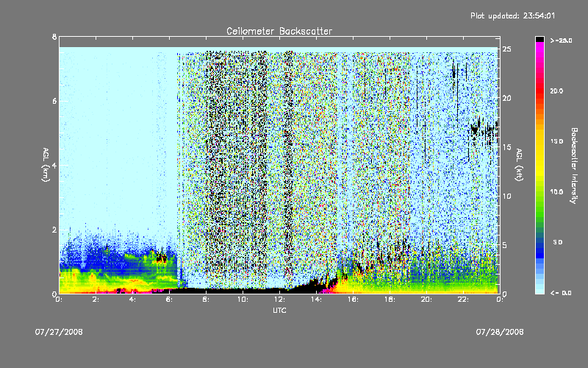Click the start date label 07/27/2008
Screen dimensions: 588x368
59,332
